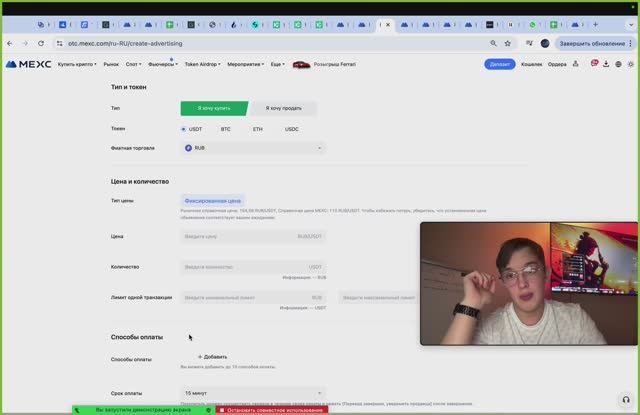The width and height of the screenshot is (640, 415).
Task: Open the Token Airdrop dropdown menu
Action: tap(202, 64)
